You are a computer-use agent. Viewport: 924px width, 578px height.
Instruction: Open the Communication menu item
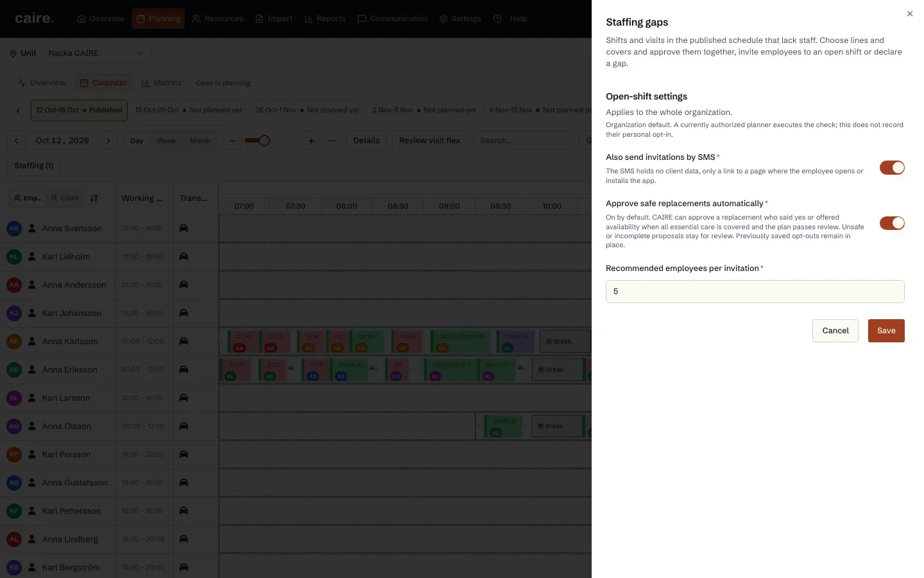pos(392,19)
